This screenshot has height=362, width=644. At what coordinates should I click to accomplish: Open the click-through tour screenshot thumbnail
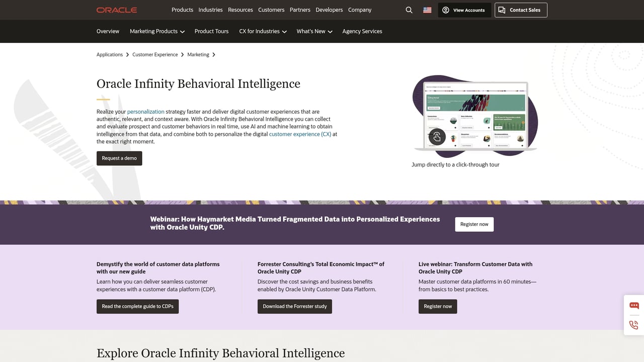point(475,116)
